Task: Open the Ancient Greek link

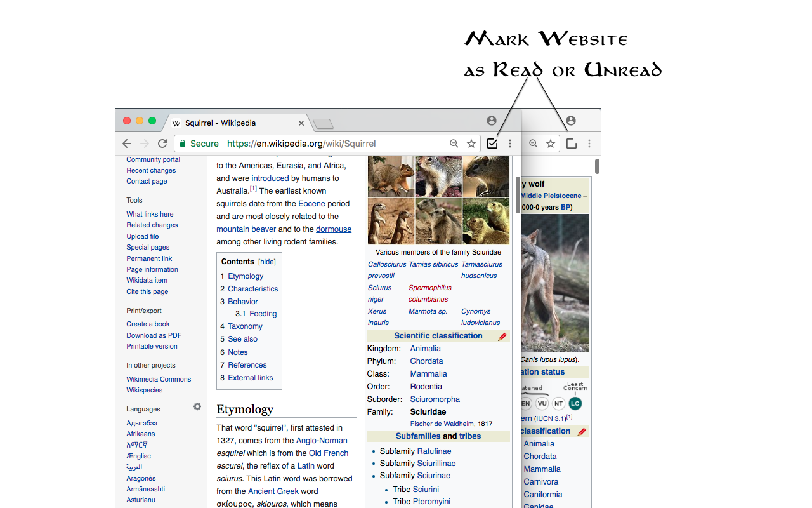Action: pyautogui.click(x=273, y=491)
